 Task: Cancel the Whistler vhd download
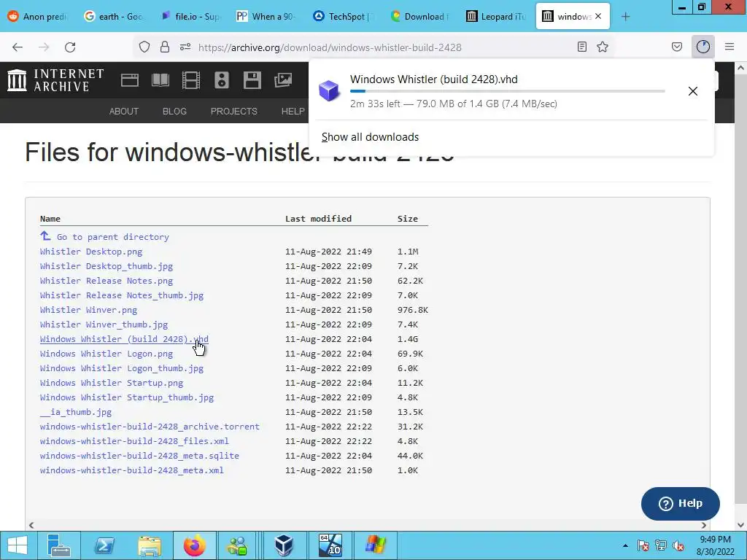693,91
